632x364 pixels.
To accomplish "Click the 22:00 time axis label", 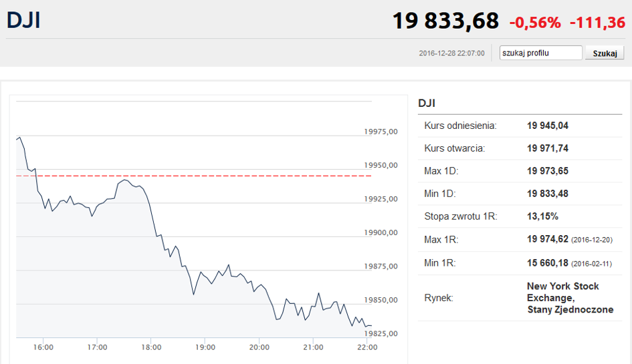I will coord(367,347).
